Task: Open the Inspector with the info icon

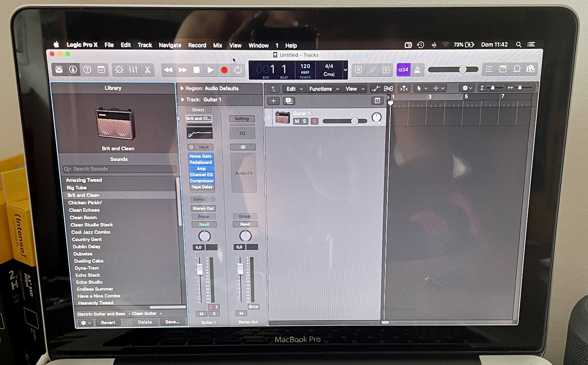Action: point(73,70)
